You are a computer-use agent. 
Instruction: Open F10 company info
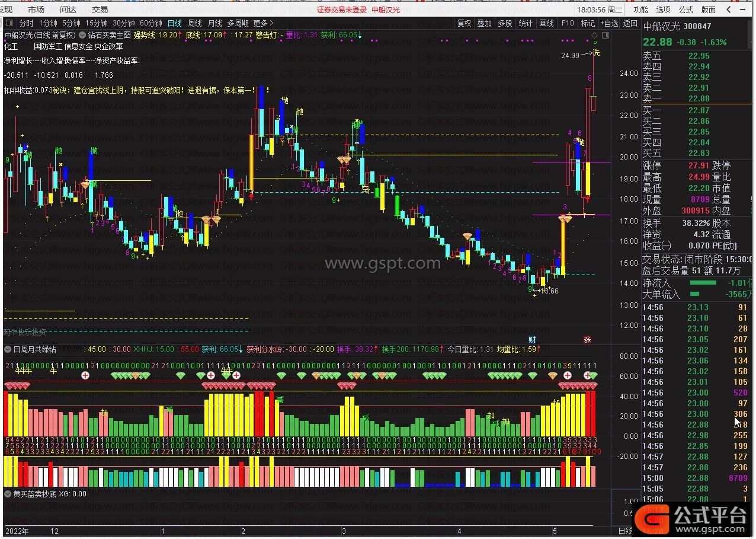tap(568, 24)
